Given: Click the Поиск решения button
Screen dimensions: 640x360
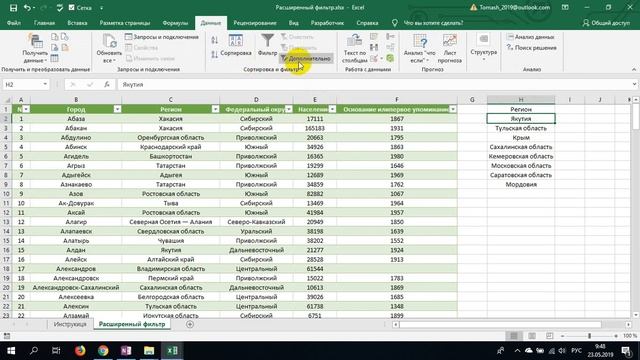Looking at the screenshot, I should tap(531, 48).
